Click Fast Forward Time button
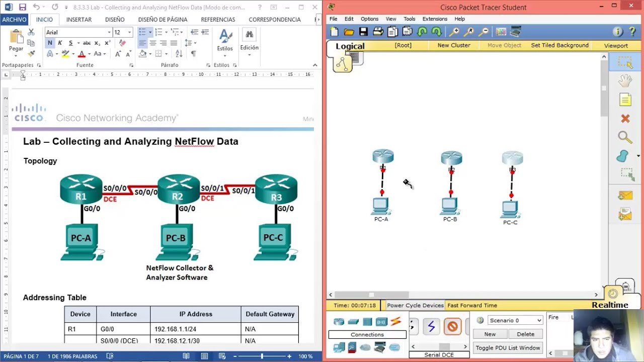This screenshot has height=362, width=644. pos(472,305)
